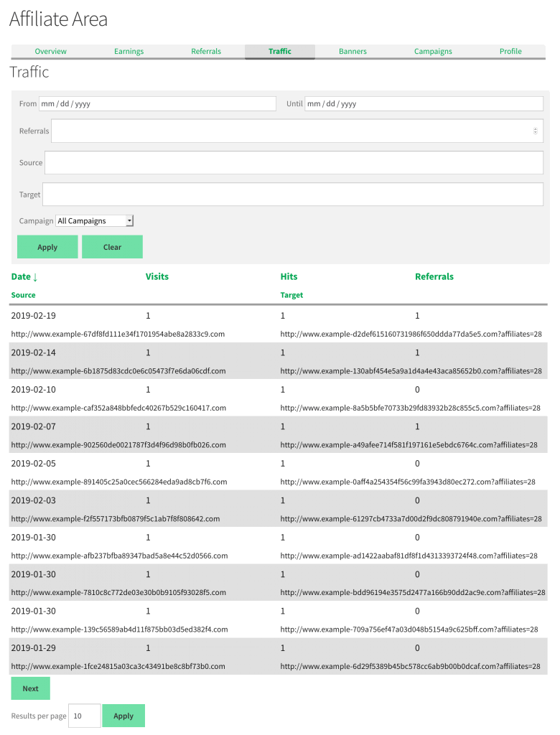This screenshot has width=560, height=735.
Task: Sort table by Hits column
Action: tap(289, 276)
